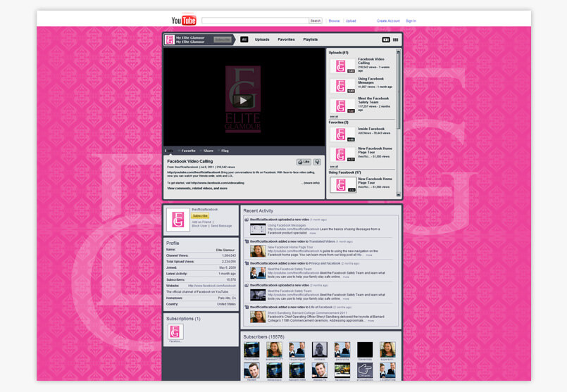
Task: Click View comments, related videos, and more
Action: [x=197, y=188]
